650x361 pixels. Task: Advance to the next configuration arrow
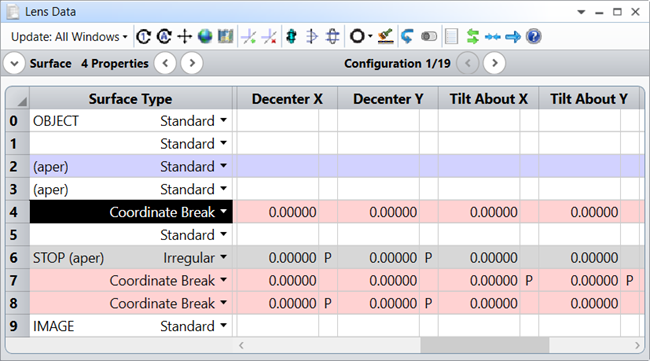[494, 63]
